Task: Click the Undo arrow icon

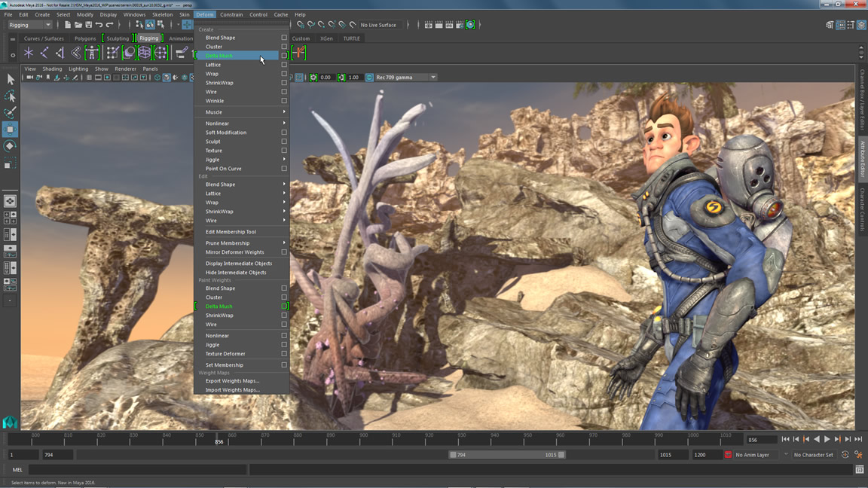Action: click(99, 25)
